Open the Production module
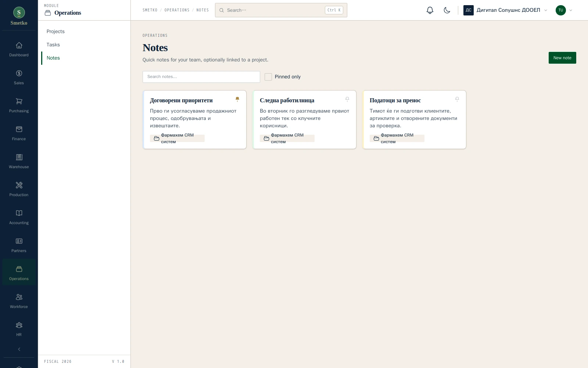This screenshot has width=588, height=368. point(19,190)
